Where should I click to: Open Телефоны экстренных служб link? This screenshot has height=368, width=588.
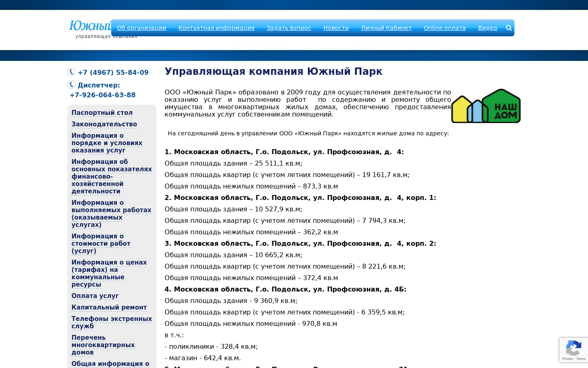(x=111, y=323)
